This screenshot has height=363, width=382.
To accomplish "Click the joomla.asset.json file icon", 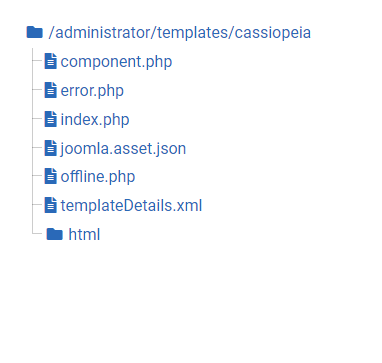I will 51,148.
